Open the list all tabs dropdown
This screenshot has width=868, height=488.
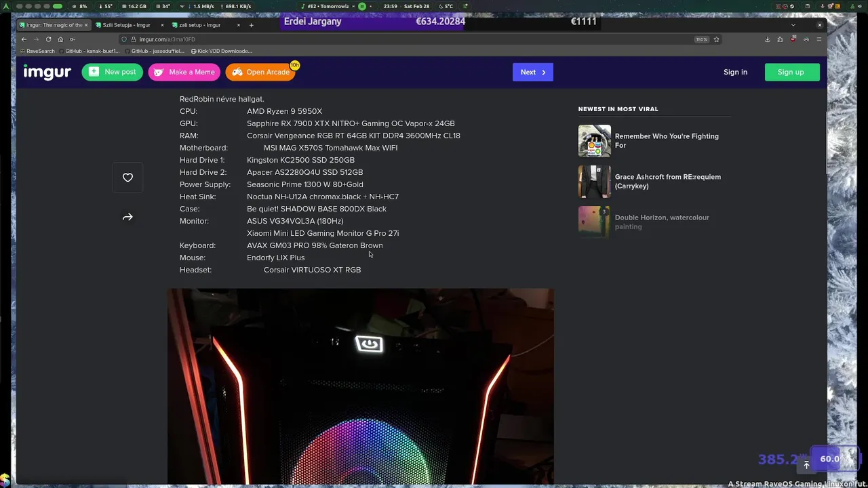[793, 25]
